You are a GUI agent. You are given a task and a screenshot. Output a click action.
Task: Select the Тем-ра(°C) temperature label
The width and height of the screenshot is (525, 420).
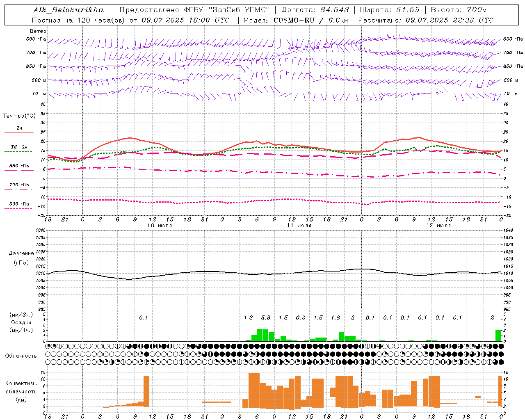tap(19, 116)
